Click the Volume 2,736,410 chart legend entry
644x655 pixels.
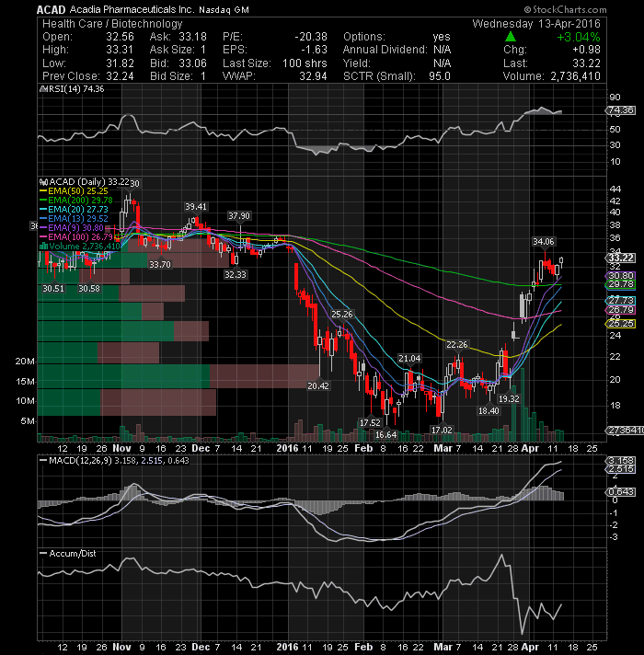[80, 246]
